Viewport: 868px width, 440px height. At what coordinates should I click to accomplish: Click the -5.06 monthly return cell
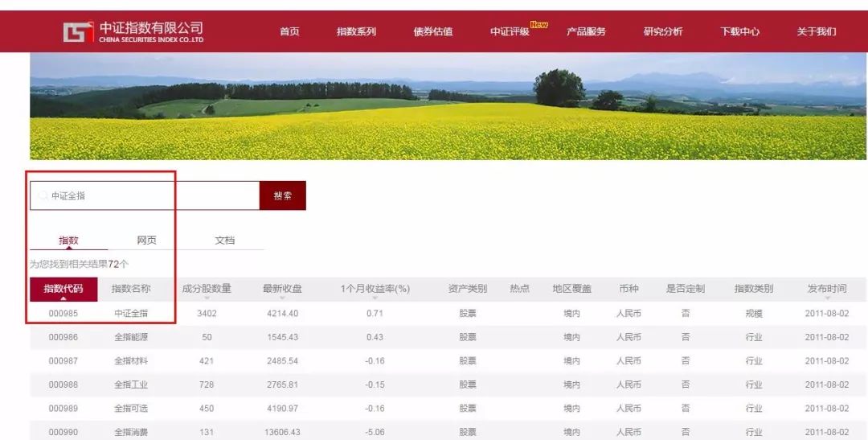(375, 432)
